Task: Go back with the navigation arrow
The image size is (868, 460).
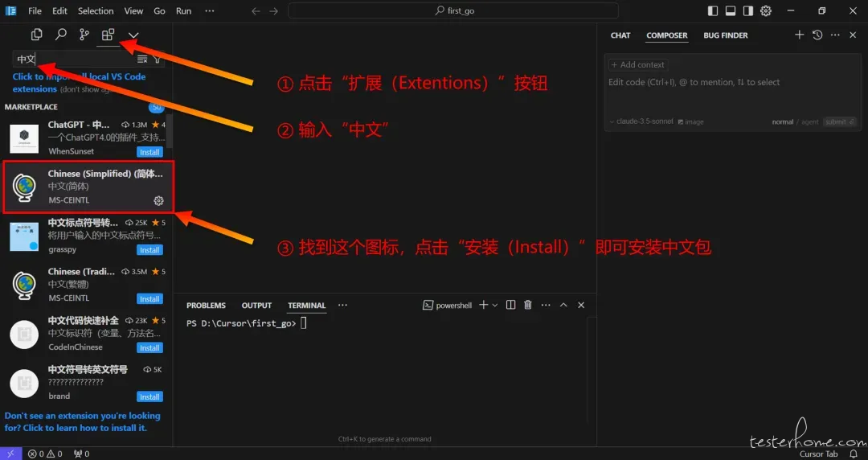Action: click(x=256, y=11)
